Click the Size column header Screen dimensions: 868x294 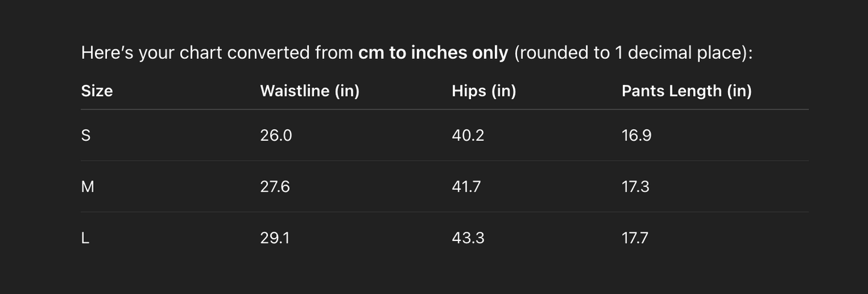[x=97, y=91]
